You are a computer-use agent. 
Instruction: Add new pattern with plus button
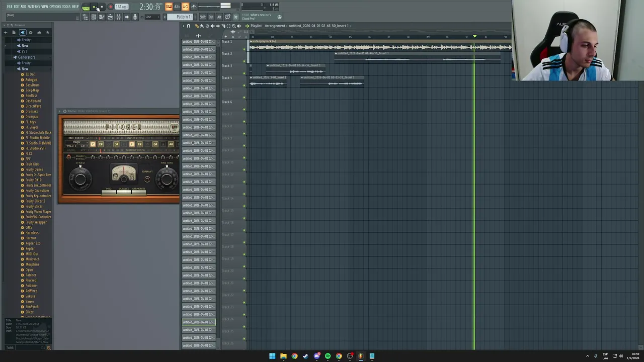click(195, 17)
